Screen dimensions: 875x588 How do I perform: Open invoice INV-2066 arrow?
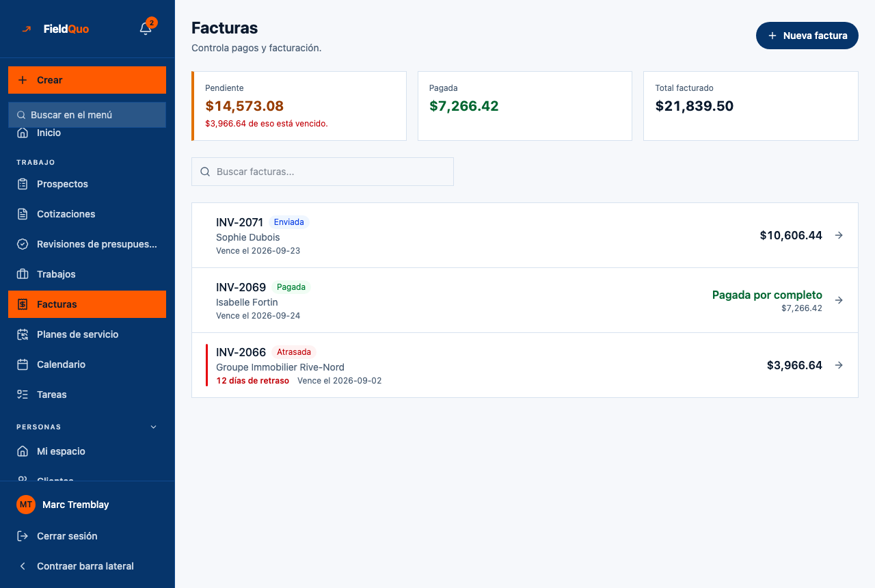point(839,365)
